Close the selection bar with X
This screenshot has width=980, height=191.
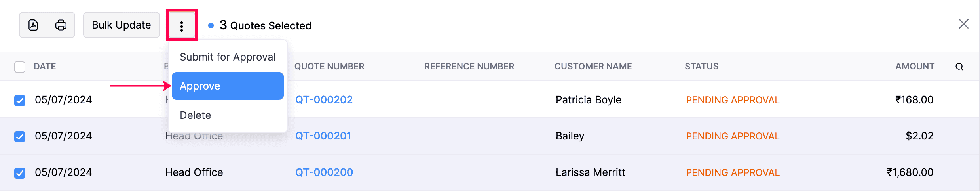point(963,24)
